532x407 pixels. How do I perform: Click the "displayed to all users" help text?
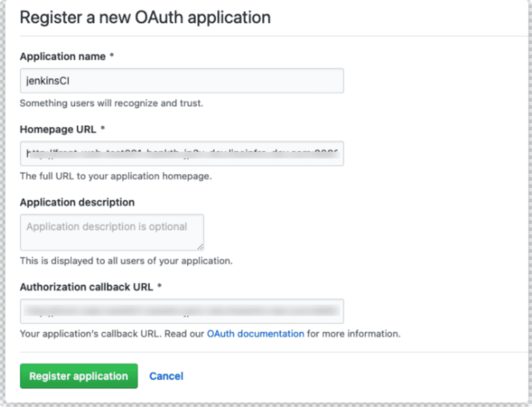tap(126, 261)
